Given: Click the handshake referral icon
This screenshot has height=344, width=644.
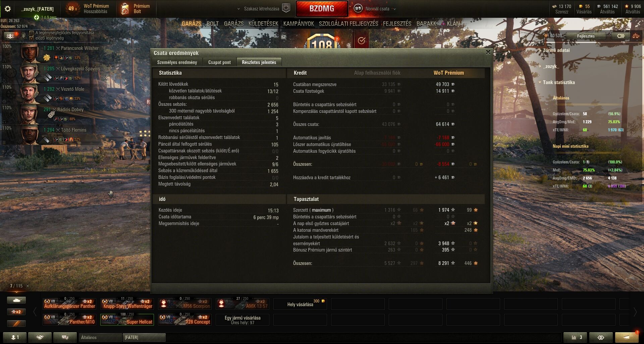Looking at the screenshot, I should [x=40, y=337].
